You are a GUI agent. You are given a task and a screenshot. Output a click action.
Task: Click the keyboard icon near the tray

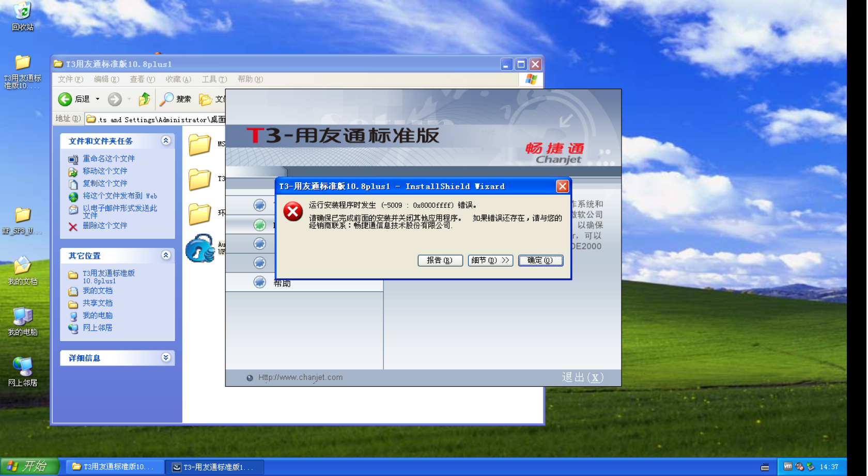coord(765,467)
